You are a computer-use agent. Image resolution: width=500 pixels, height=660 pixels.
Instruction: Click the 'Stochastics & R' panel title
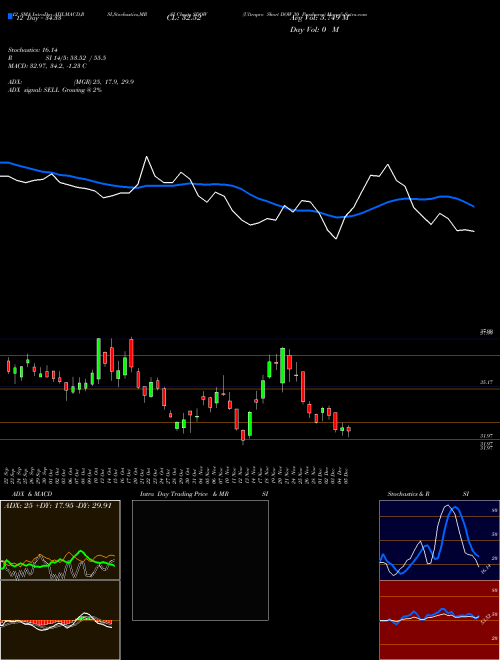409,494
